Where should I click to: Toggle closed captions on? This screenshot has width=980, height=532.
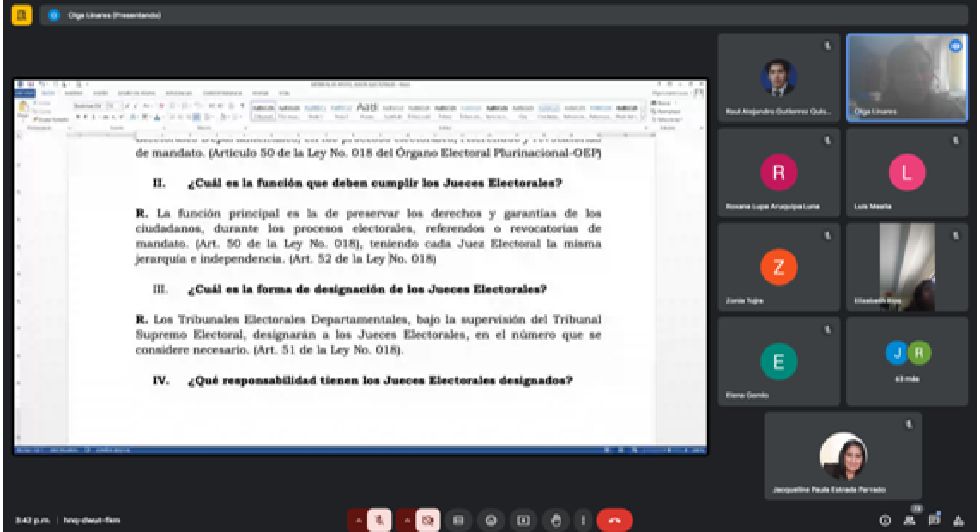pos(458,519)
